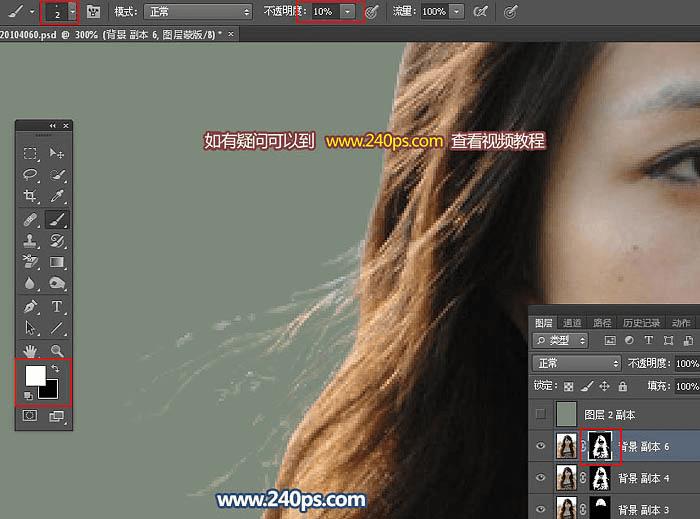The height and width of the screenshot is (519, 700).
Task: Hide the 背景 副本 4 layer
Action: pos(541,477)
